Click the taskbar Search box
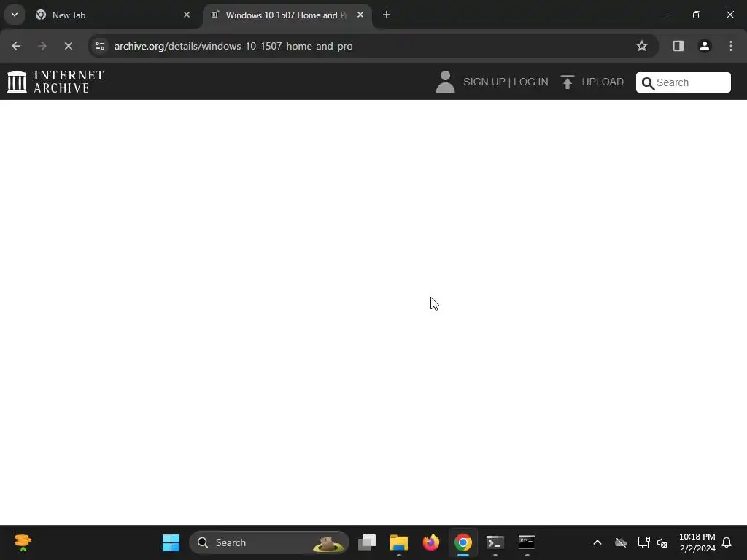 tap(269, 542)
